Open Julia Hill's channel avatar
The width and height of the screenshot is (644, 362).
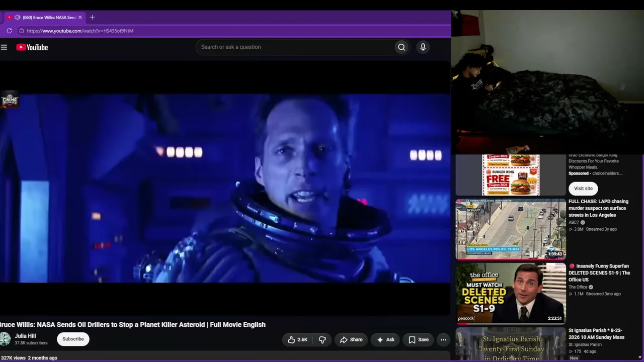5,339
